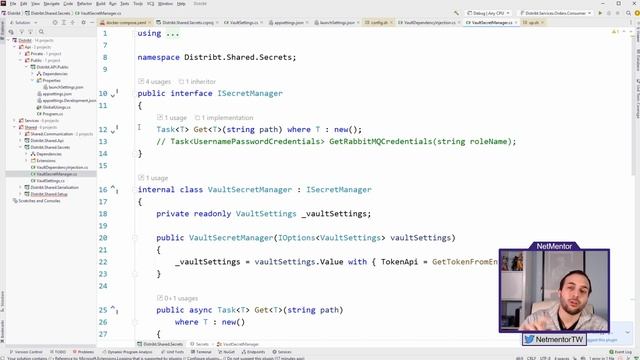Collapse the Distribt solution root node
Image resolution: width=640 pixels, height=360 pixels.
[x=9, y=40]
